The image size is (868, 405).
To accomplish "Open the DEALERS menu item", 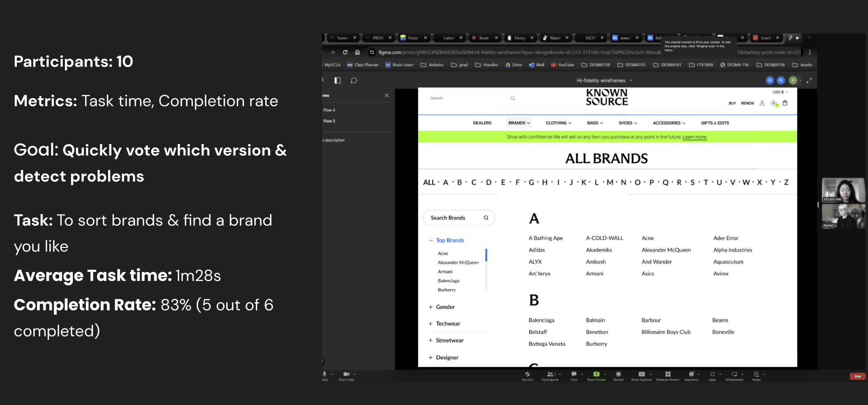I will pos(482,123).
